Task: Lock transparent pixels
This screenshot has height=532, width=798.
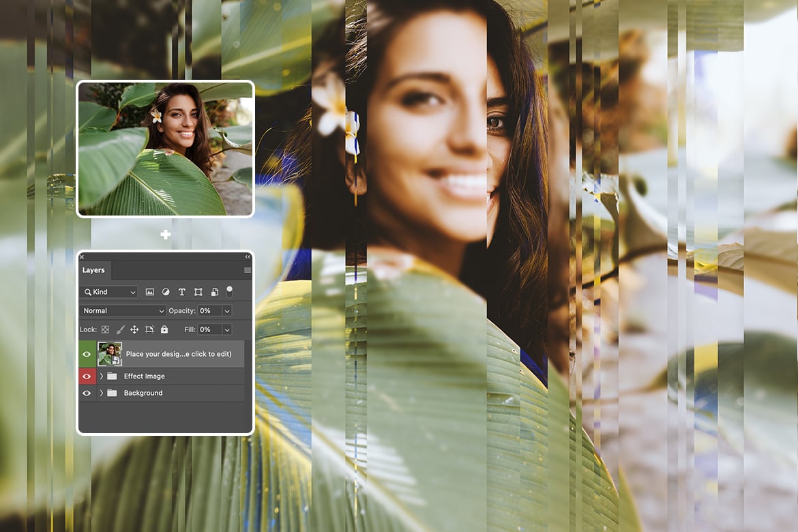Action: click(105, 329)
